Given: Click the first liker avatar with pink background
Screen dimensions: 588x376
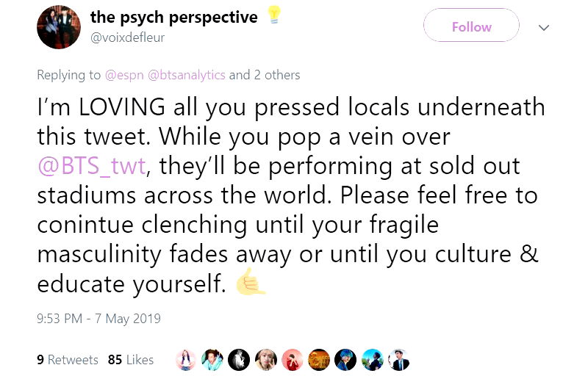Looking at the screenshot, I should (187, 360).
